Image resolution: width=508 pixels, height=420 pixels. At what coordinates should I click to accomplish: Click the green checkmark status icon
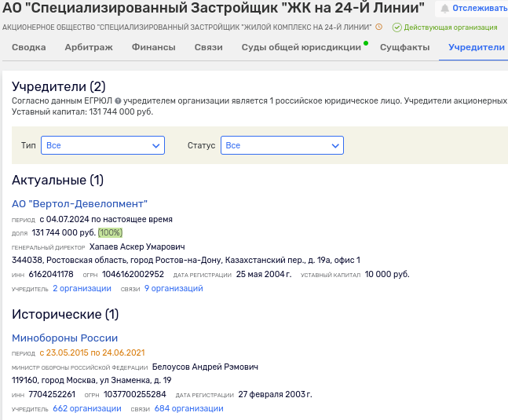click(397, 27)
